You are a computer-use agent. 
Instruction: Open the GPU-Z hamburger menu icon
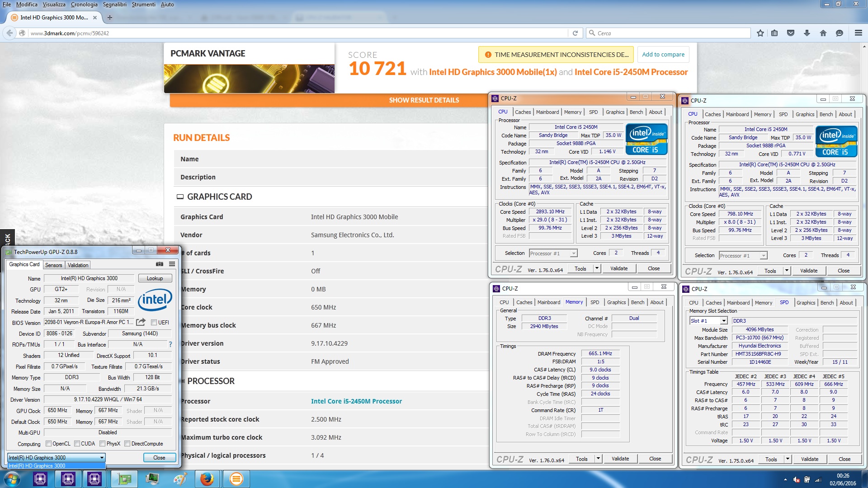point(172,264)
